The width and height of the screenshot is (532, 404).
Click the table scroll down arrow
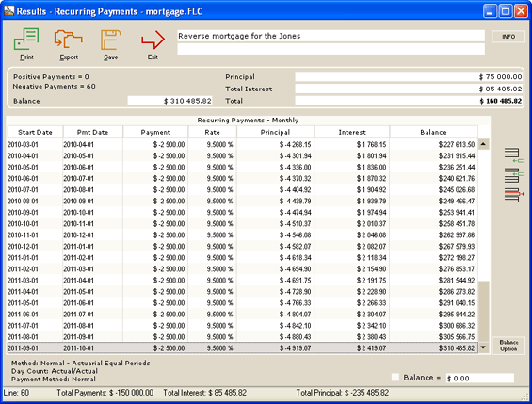click(483, 347)
